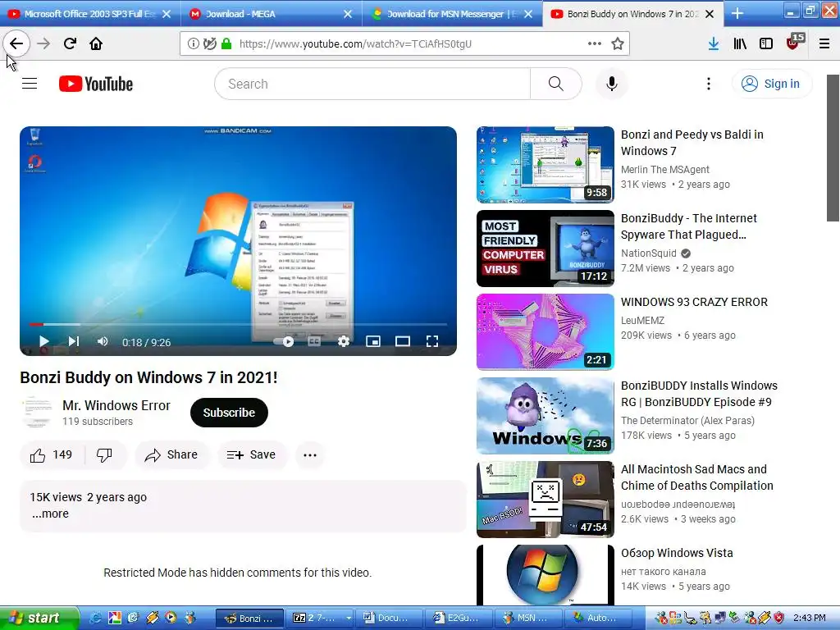This screenshot has width=840, height=630.
Task: Open the Firefox library icon
Action: (740, 44)
